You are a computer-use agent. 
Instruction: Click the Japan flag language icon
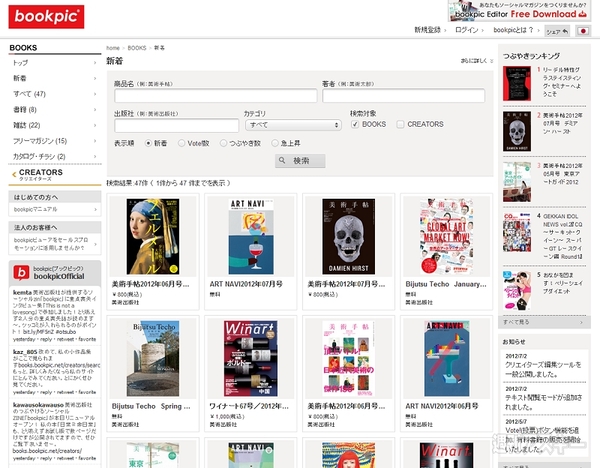click(583, 31)
